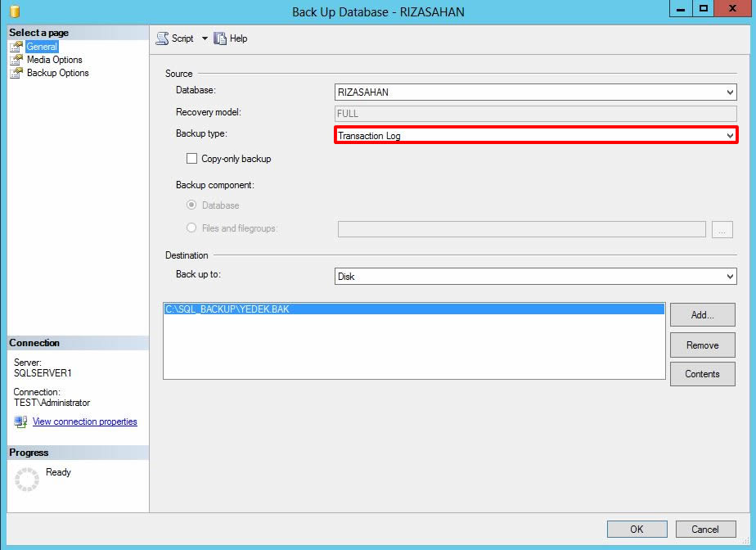Expand the Script dropdown arrow
Viewport: 756px width, 550px height.
205,38
